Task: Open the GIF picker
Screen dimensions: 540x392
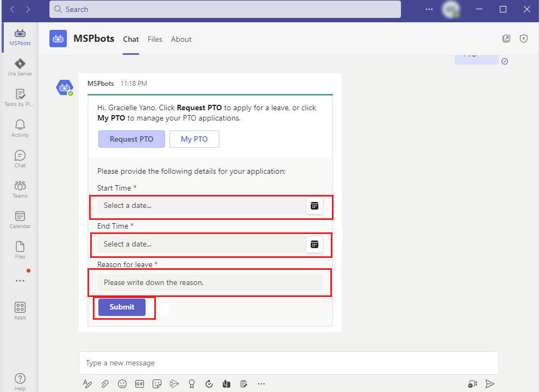Action: click(x=140, y=384)
